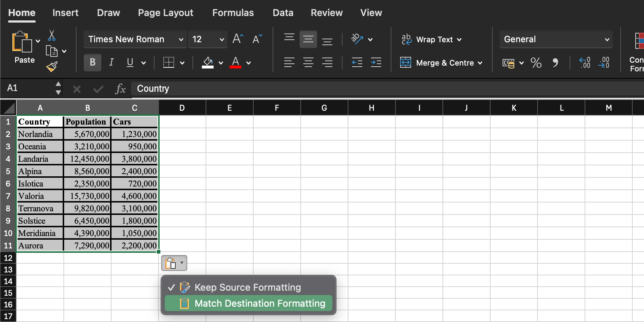Cancel formula bar entry X button

coord(77,89)
